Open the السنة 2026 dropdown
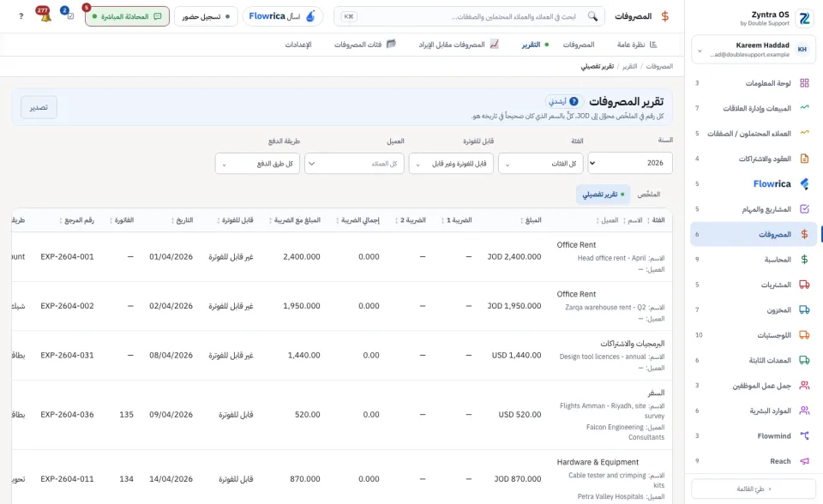The height and width of the screenshot is (504, 823). coord(630,163)
